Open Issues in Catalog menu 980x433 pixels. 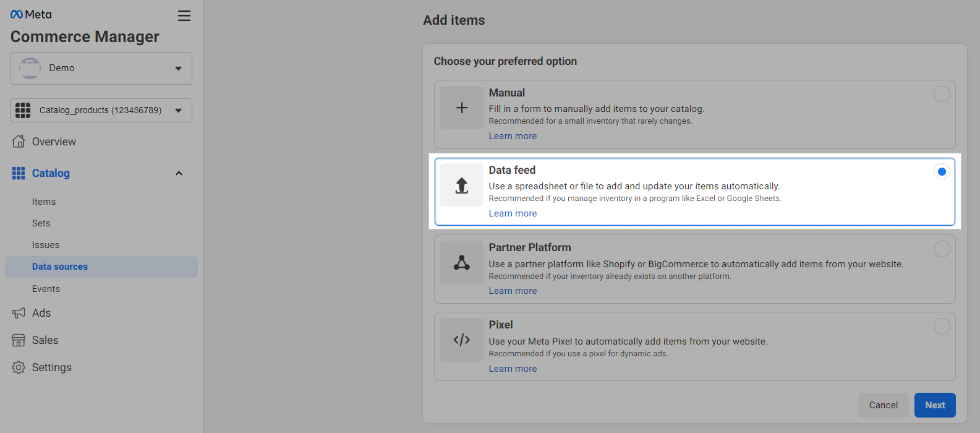click(x=46, y=245)
